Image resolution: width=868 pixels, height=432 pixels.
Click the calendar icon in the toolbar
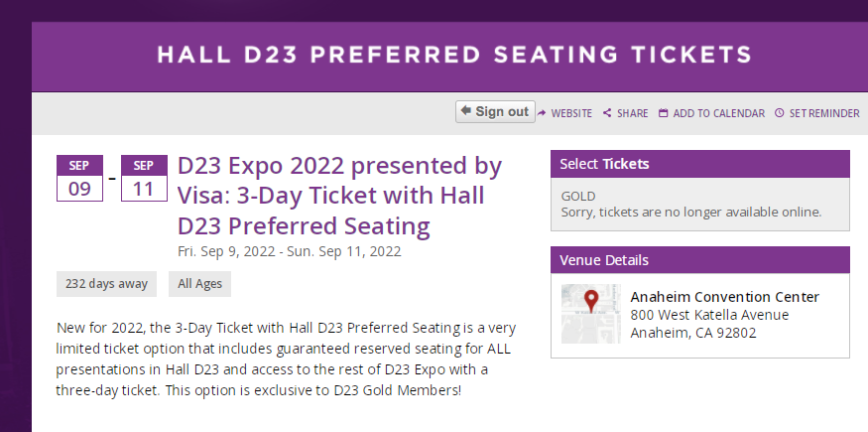coord(663,113)
